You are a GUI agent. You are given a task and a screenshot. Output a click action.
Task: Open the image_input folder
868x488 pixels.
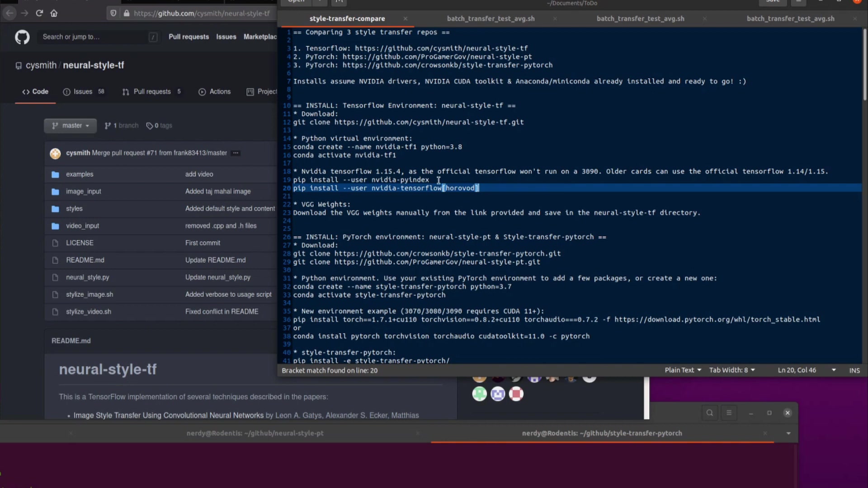[x=84, y=192]
